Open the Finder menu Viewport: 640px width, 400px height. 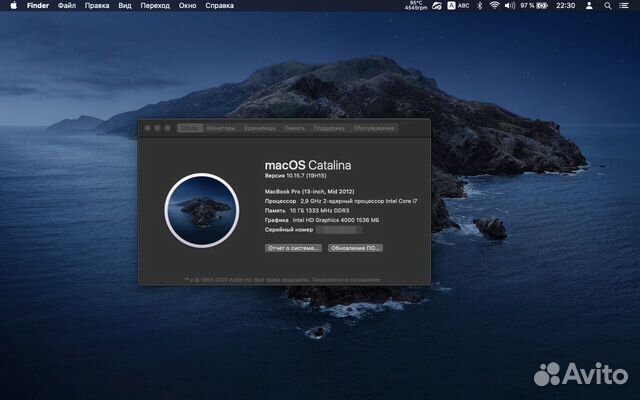38,6
